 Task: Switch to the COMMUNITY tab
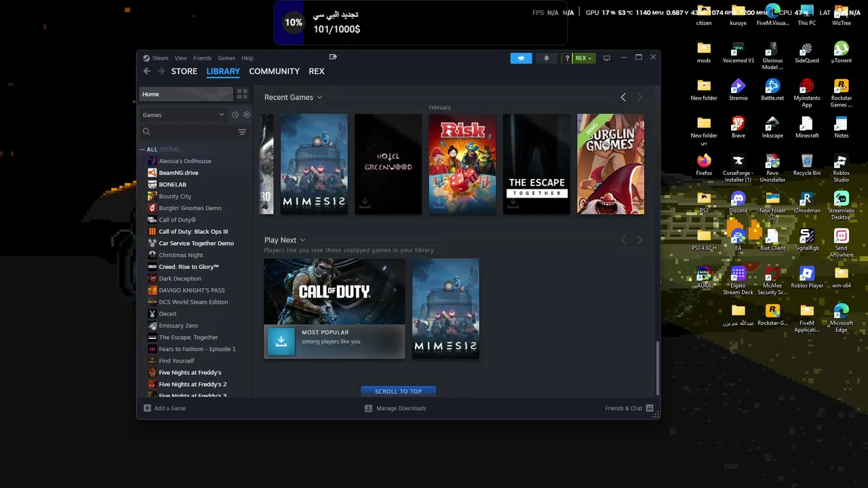274,71
